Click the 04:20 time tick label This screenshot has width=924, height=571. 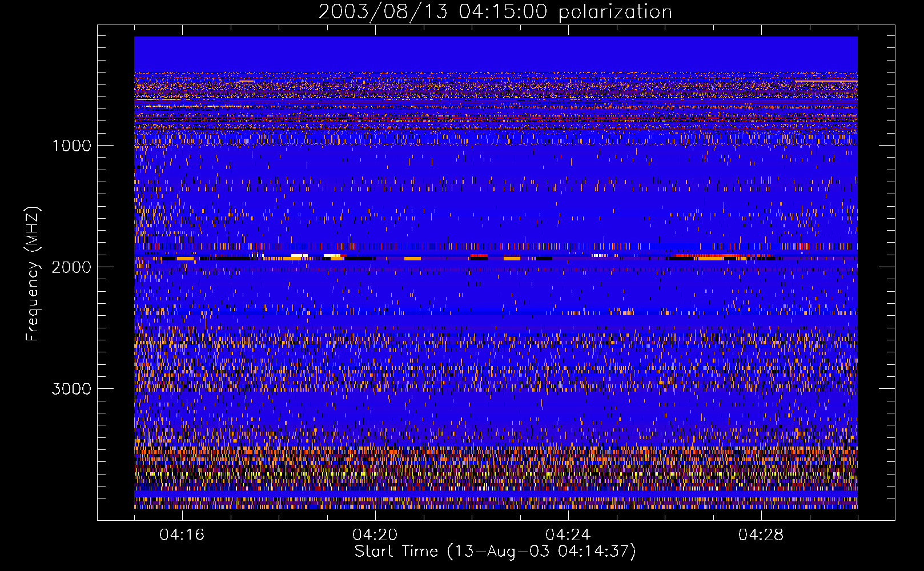[x=375, y=535]
